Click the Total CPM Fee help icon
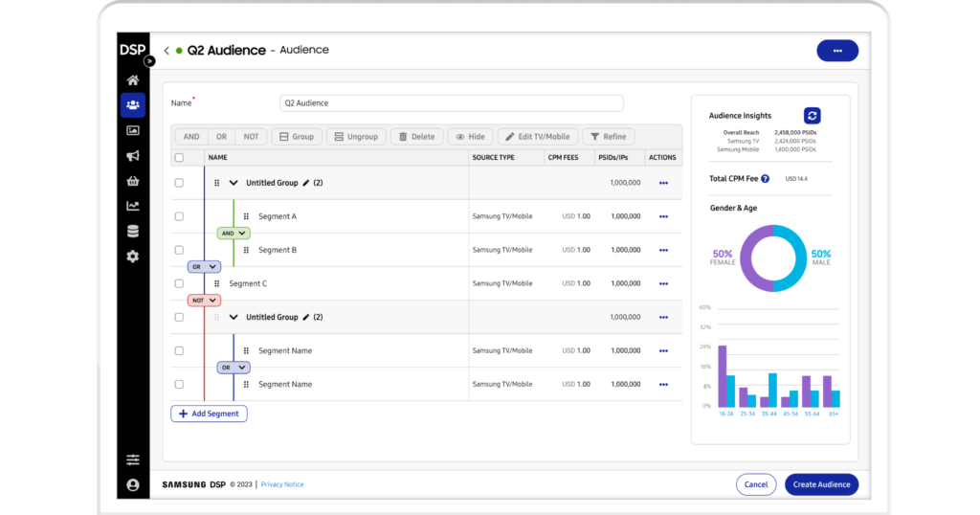This screenshot has height=515, width=980. click(x=765, y=178)
